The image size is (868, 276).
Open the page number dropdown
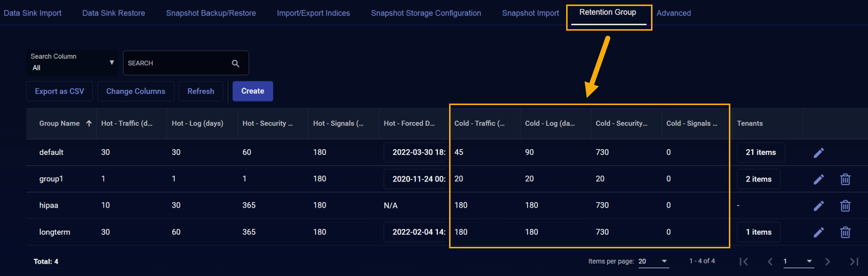799,261
